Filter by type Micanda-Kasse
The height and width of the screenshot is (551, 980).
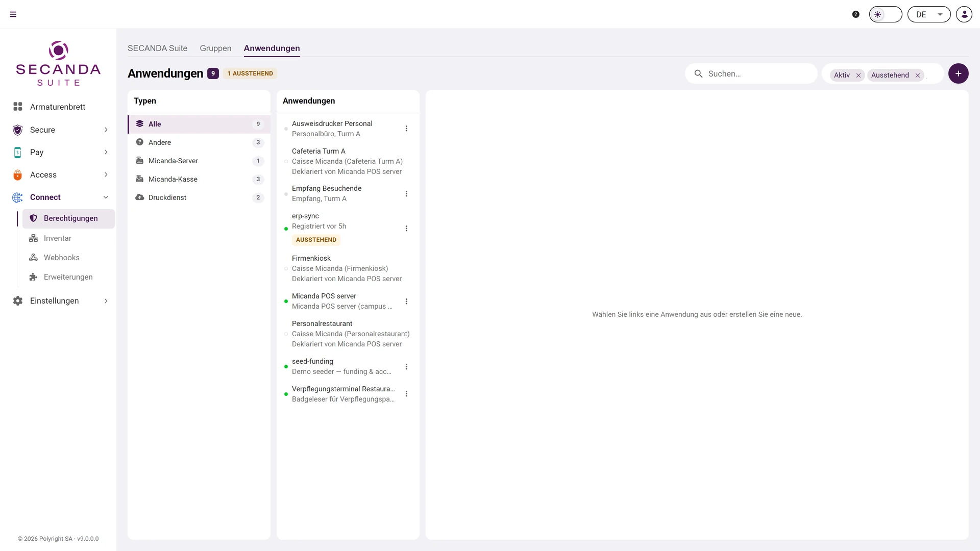pos(199,179)
